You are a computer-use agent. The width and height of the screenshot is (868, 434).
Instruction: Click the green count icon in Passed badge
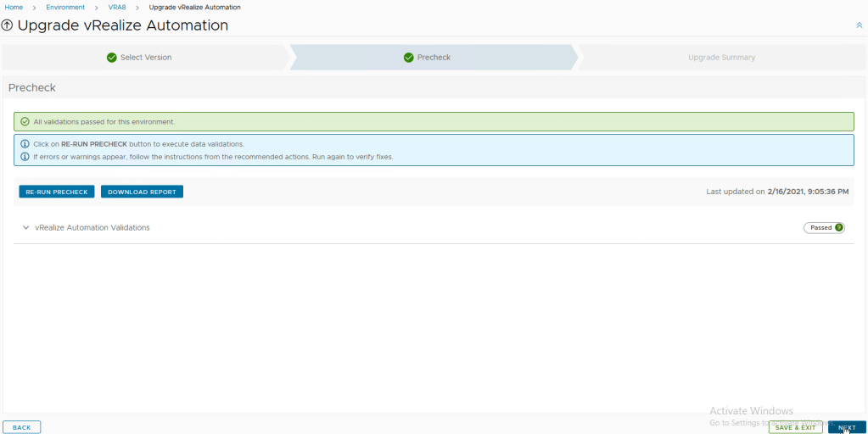coord(838,227)
